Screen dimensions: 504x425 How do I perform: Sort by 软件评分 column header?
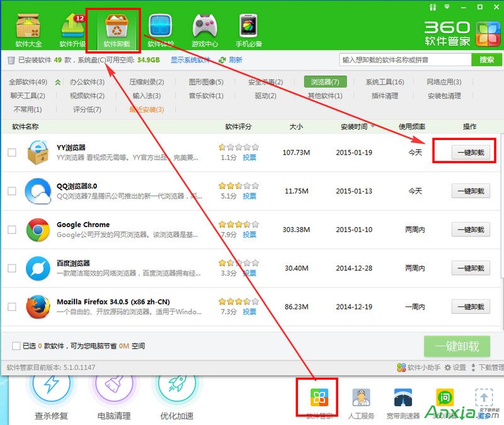point(238,127)
